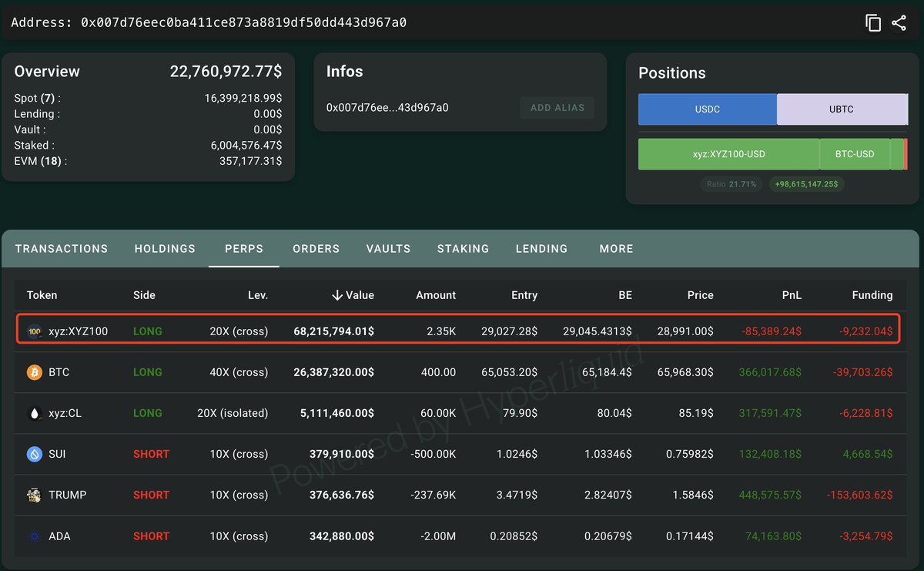Click the xyz:CL oil drop icon
The width and height of the screenshot is (924, 571).
point(35,413)
